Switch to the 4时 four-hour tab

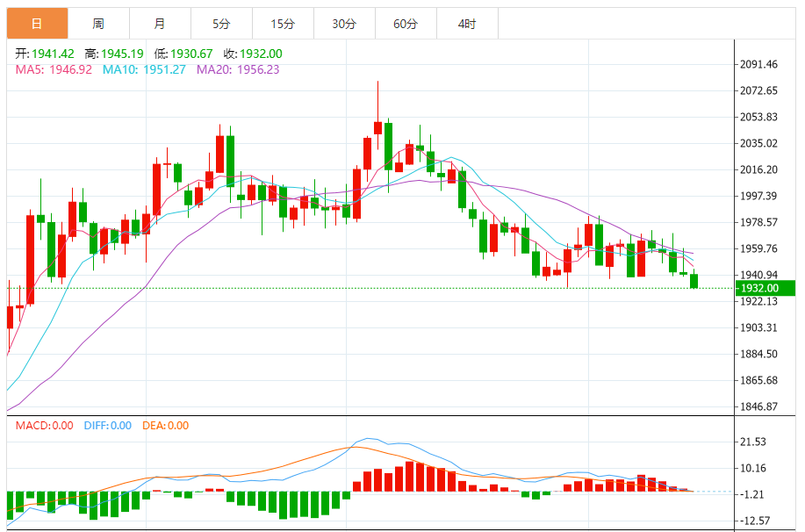(x=467, y=24)
